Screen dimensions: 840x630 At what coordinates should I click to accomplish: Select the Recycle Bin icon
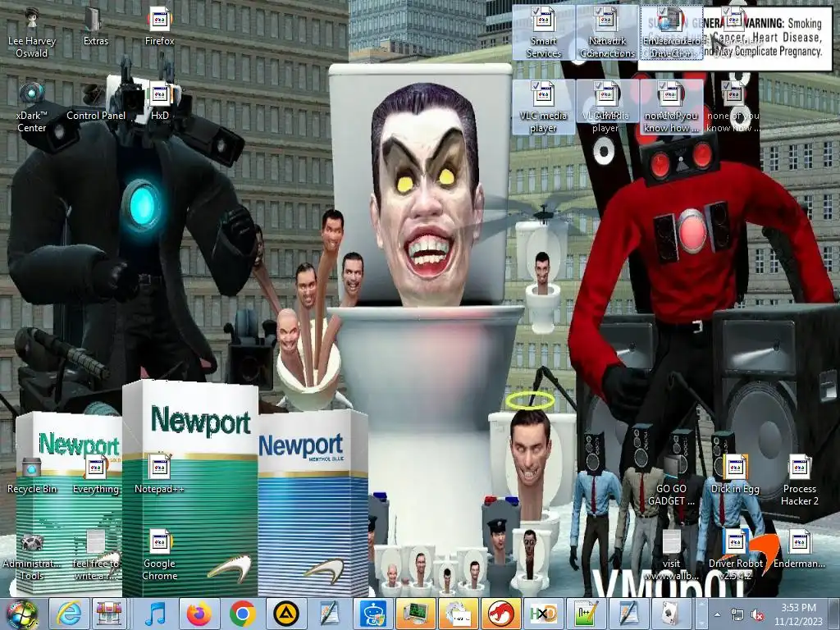pos(32,475)
